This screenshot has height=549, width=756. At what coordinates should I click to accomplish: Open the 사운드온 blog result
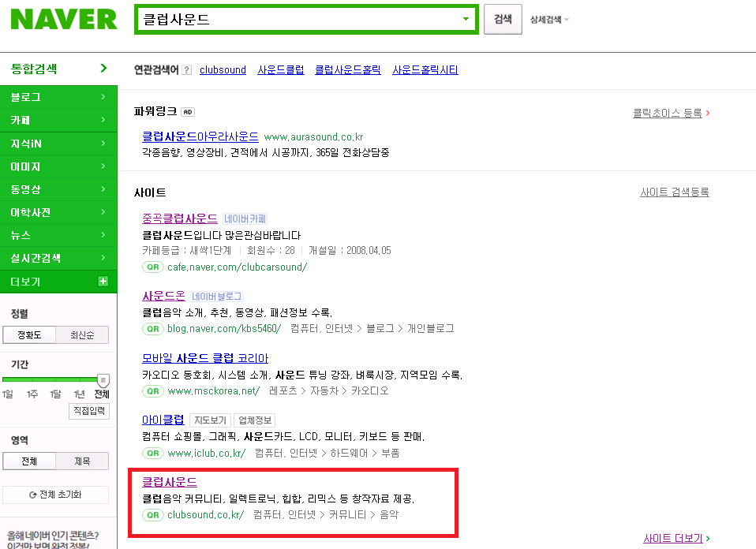(163, 296)
